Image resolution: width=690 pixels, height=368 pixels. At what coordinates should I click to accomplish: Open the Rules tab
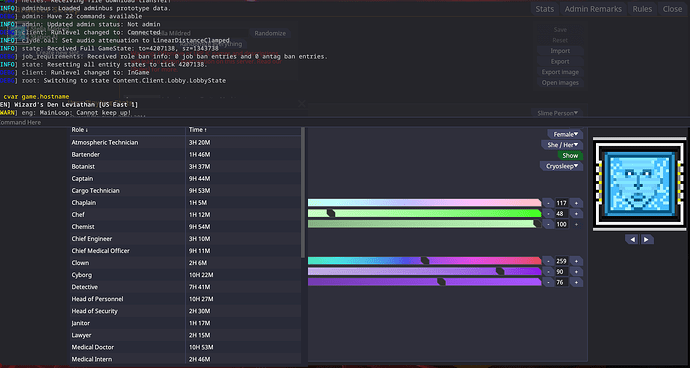coord(642,9)
